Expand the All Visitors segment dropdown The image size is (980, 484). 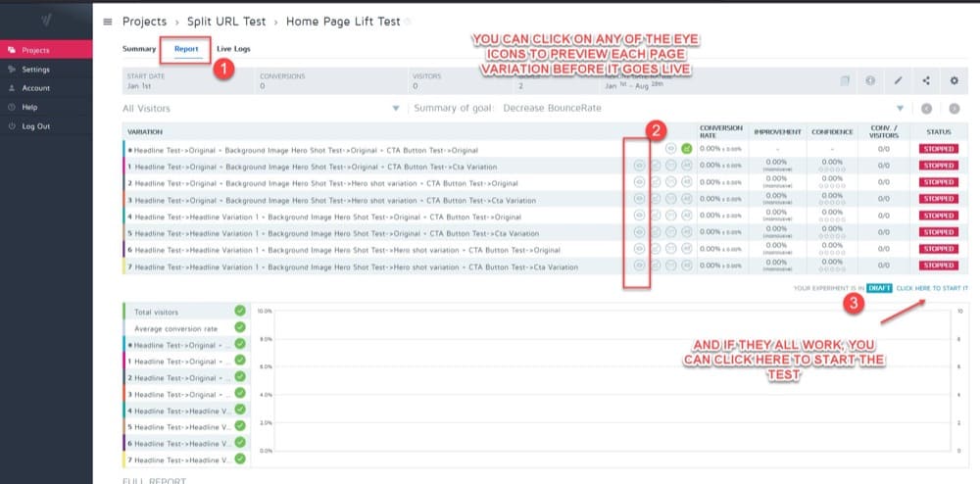click(x=396, y=108)
